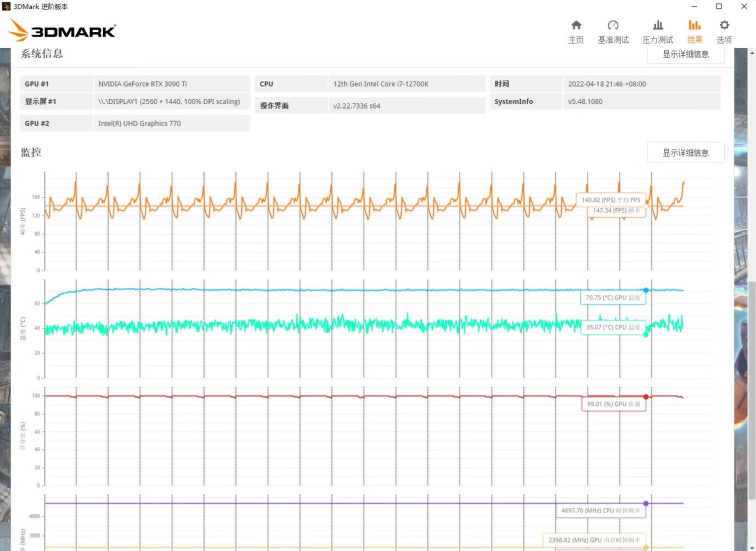
Task: Click the CPU 温度 data point marker
Action: (x=646, y=334)
